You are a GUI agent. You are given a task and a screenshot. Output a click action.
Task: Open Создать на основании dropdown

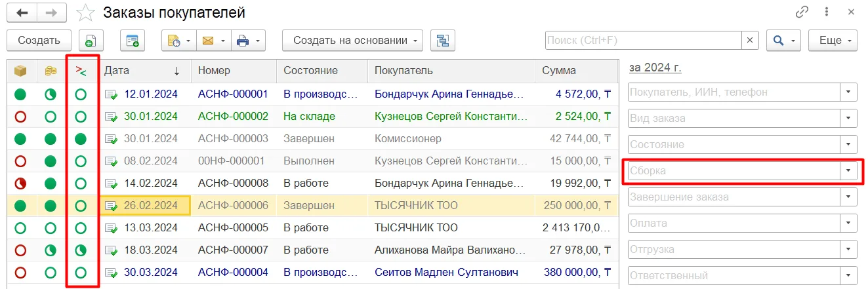353,41
